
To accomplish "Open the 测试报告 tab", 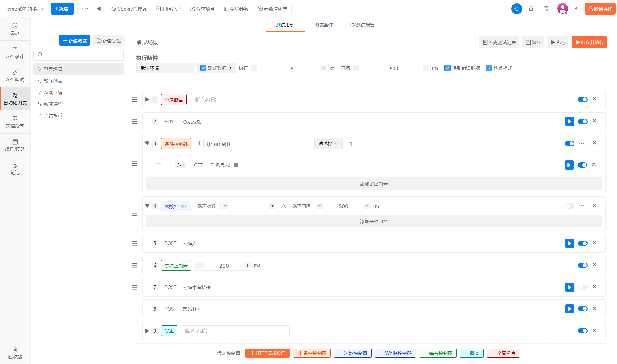I will (x=362, y=25).
